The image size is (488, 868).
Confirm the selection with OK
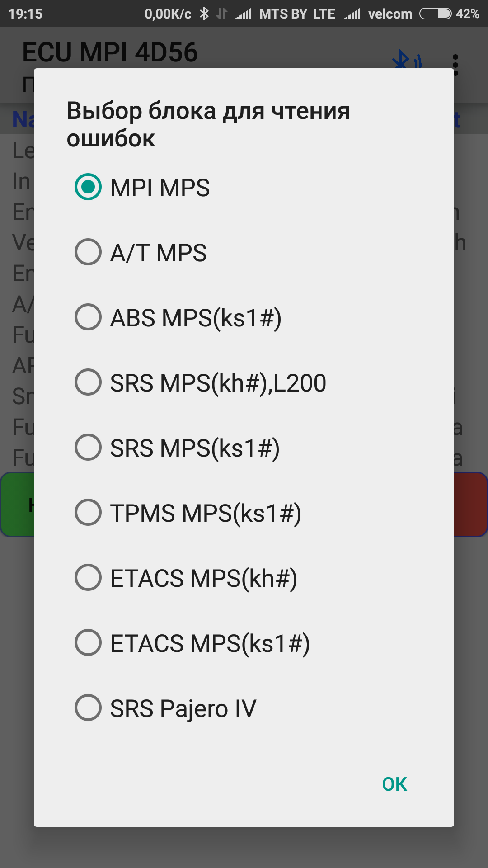[x=394, y=784]
